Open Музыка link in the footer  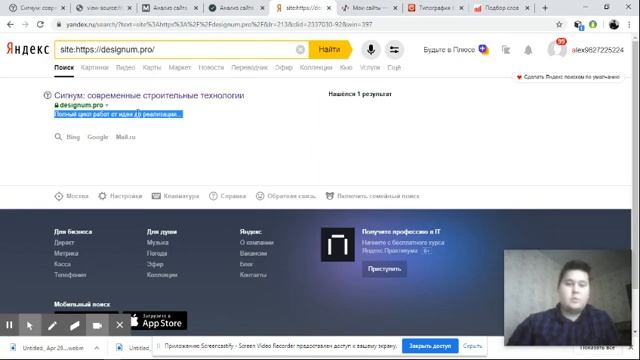click(158, 242)
